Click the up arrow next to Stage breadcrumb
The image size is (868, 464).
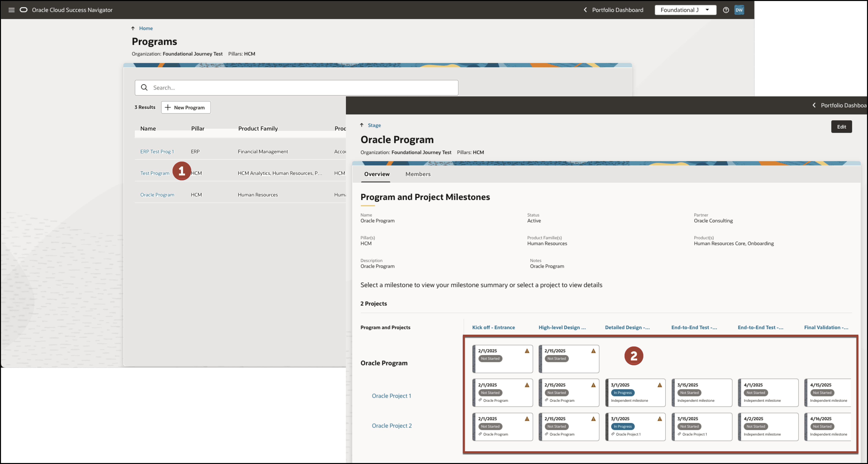click(362, 125)
